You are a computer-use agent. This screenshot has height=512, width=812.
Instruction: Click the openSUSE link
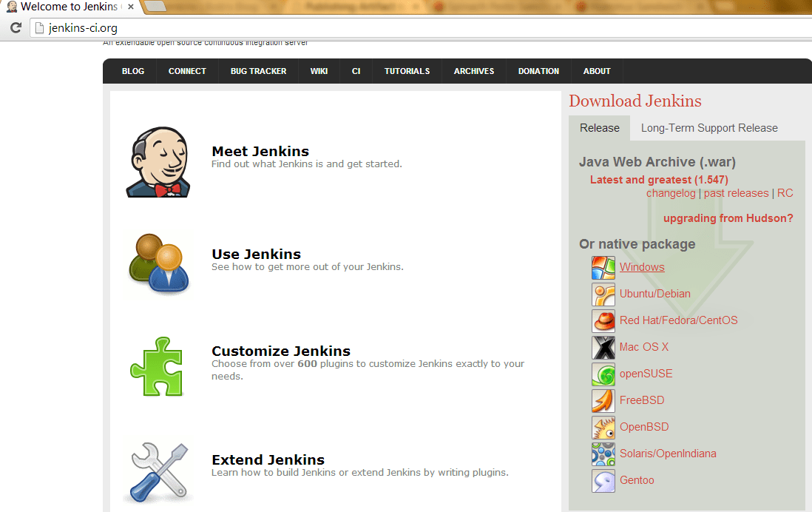click(x=646, y=374)
